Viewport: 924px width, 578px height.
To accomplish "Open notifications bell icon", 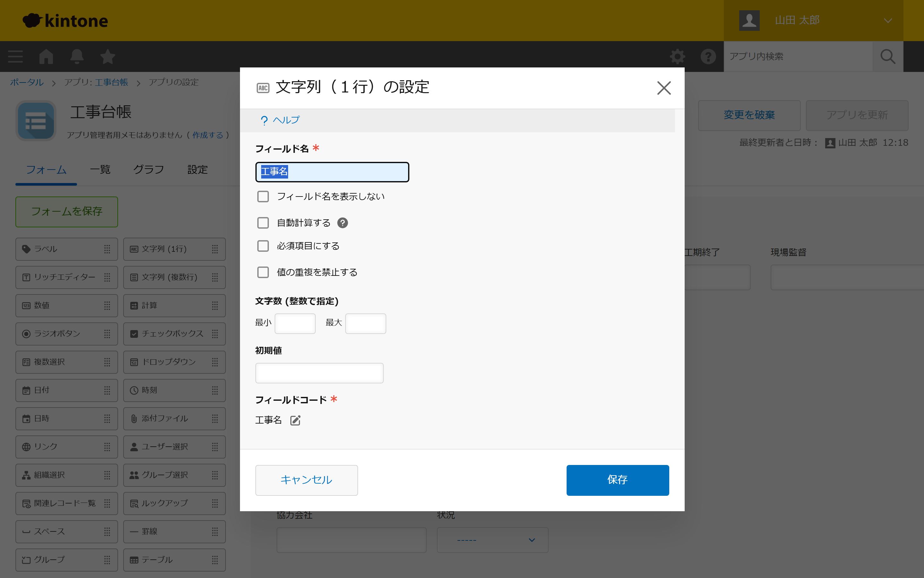I will [x=77, y=57].
